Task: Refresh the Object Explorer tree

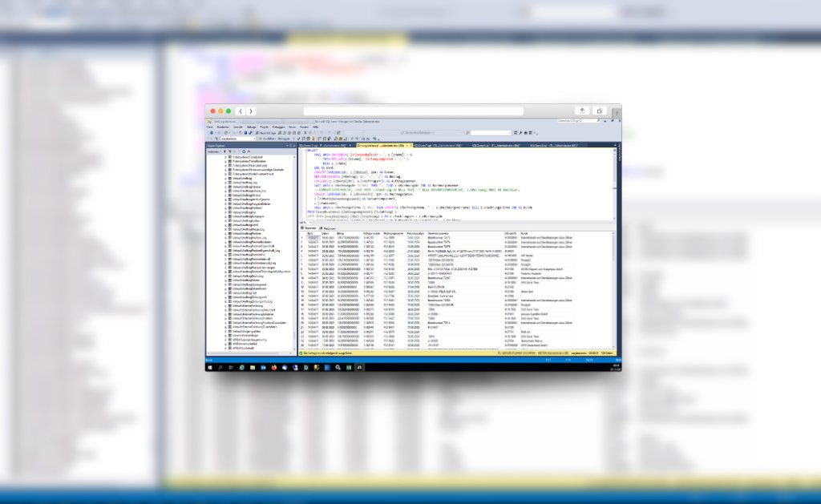Action: (244, 151)
